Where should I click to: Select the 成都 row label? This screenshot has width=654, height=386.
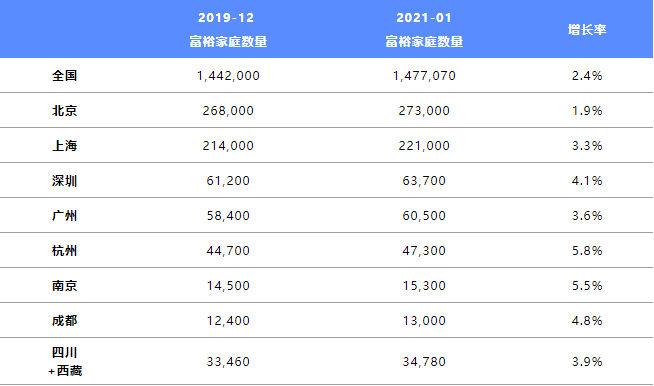point(64,321)
